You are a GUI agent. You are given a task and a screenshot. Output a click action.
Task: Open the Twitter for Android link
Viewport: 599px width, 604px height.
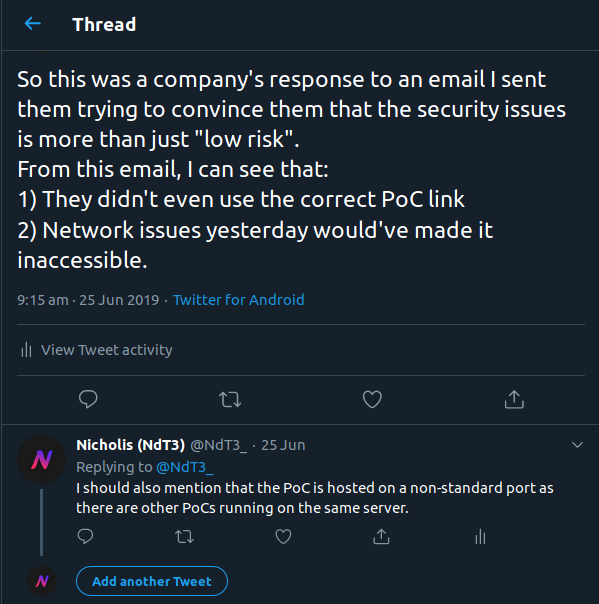click(x=238, y=300)
